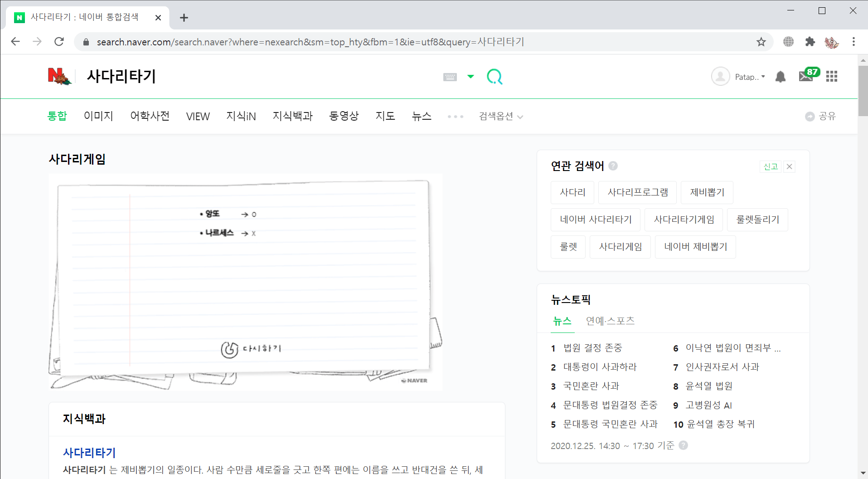
Task: Open the 사다리타기 encyclopedia entry link
Action: click(89, 452)
